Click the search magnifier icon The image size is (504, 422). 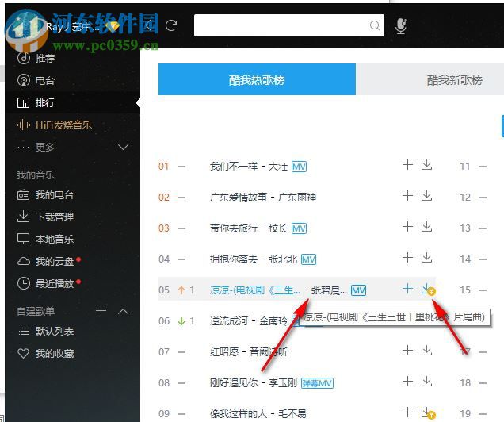click(x=375, y=25)
